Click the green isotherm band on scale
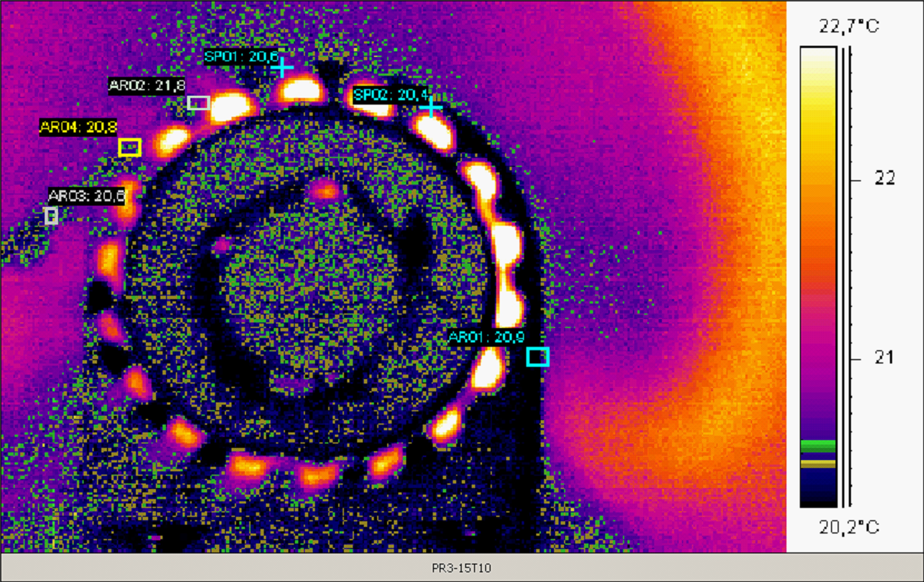924x582 pixels. pos(818,446)
